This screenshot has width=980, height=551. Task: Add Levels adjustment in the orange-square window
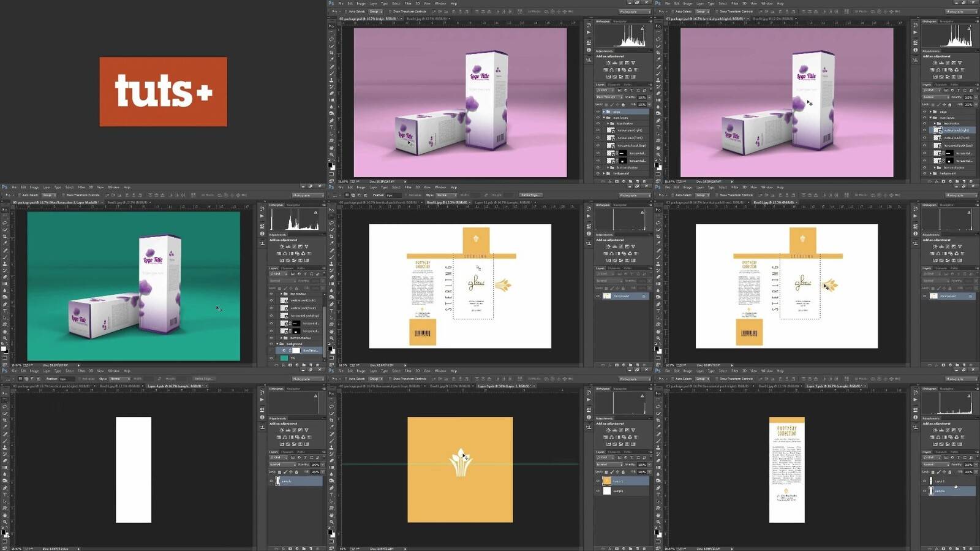(x=614, y=430)
